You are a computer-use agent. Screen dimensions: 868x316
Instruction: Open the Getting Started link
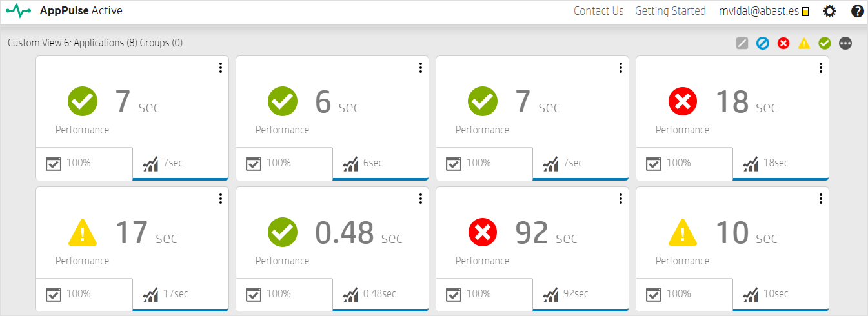671,11
